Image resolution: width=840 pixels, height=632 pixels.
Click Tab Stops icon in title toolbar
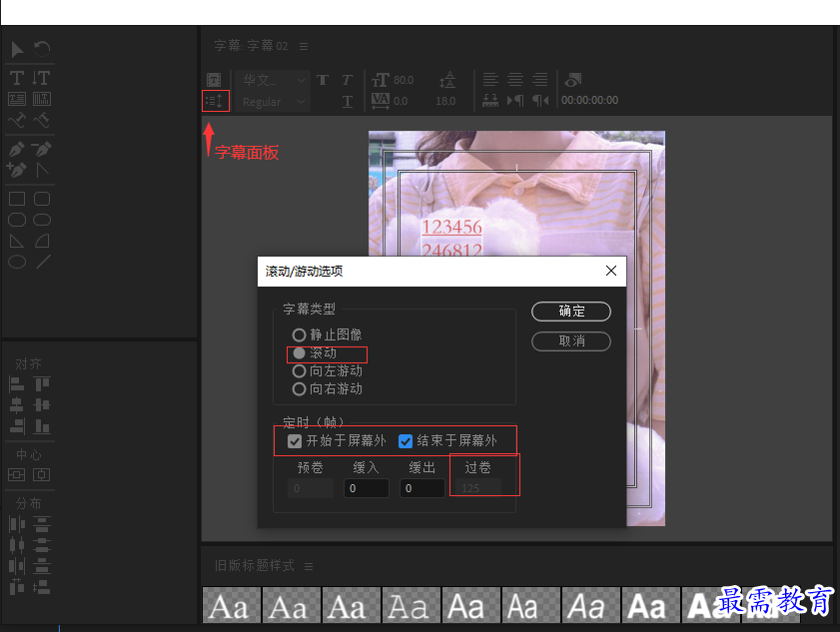click(490, 101)
